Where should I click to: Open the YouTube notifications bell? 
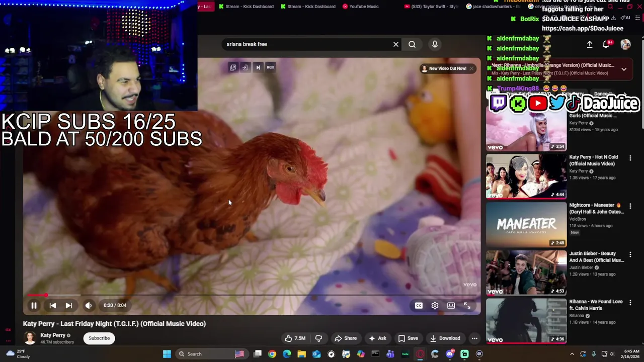click(x=606, y=44)
